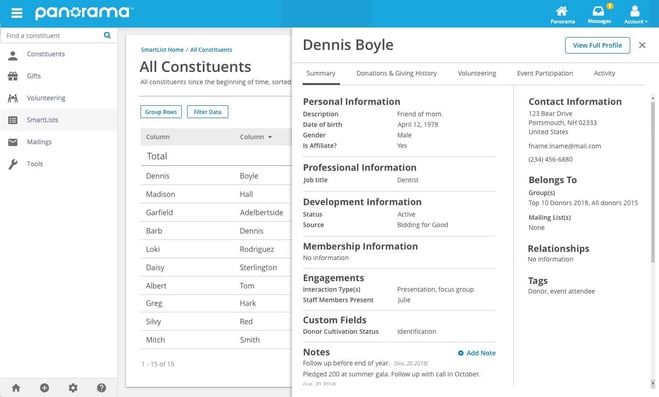Click the last name Rodriguez
Image resolution: width=659 pixels, height=397 pixels.
pyautogui.click(x=257, y=249)
